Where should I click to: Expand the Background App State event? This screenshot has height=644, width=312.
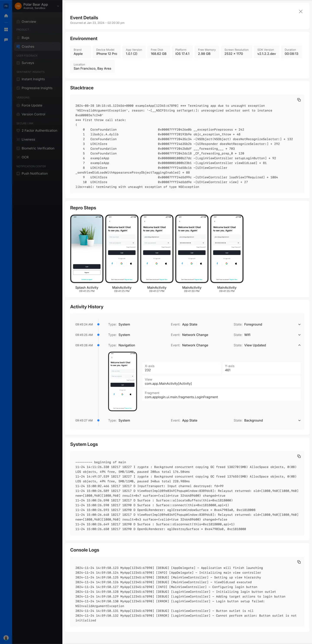pos(299,421)
